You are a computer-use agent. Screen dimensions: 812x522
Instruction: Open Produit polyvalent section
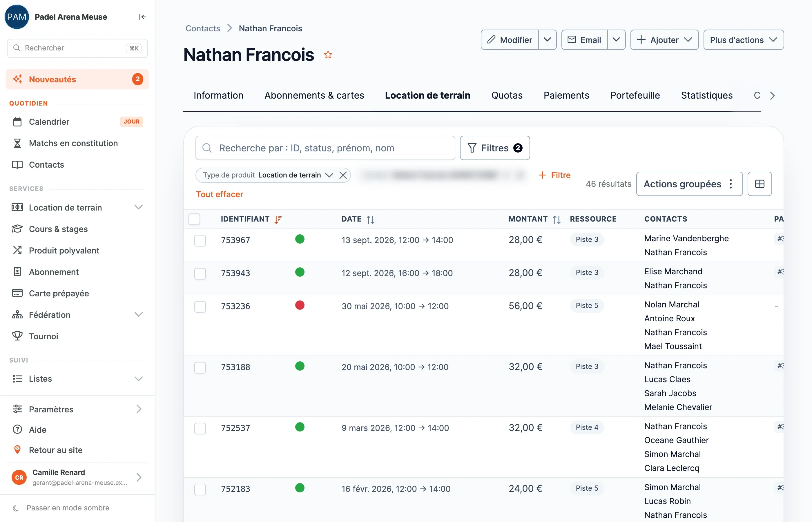[x=78, y=250]
